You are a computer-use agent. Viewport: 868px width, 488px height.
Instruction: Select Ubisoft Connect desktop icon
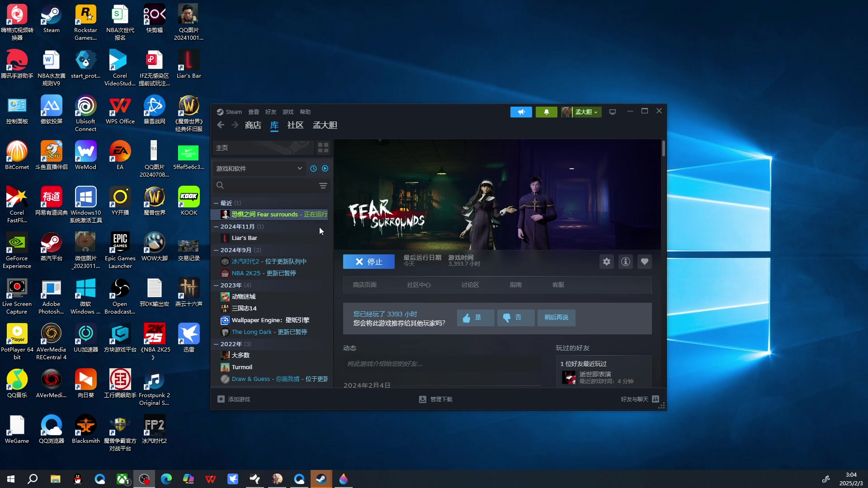85,113
